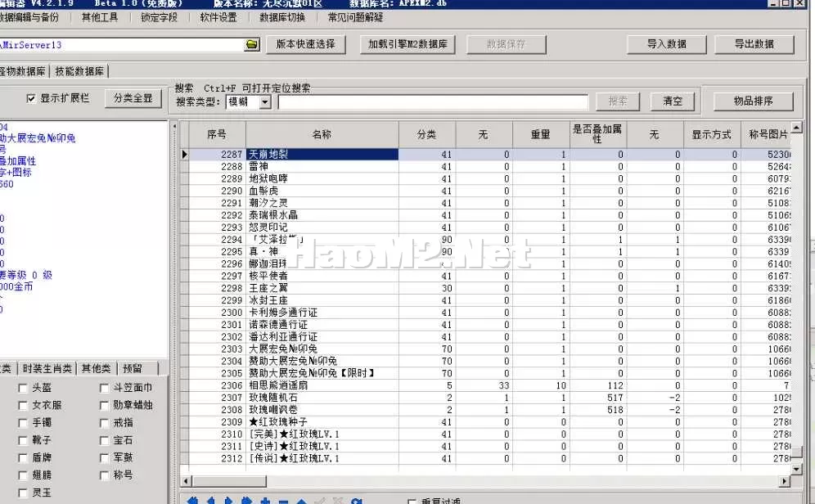Click the 加载引擎M2数据库 button
The image size is (815, 504).
407,44
